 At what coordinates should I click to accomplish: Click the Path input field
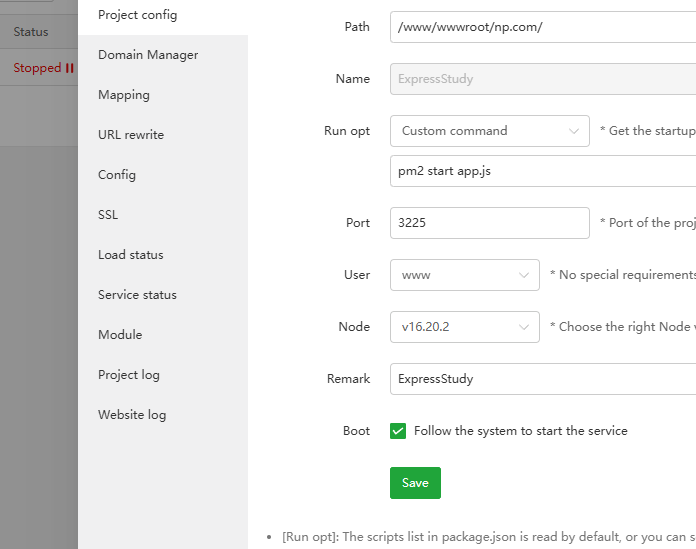click(542, 27)
